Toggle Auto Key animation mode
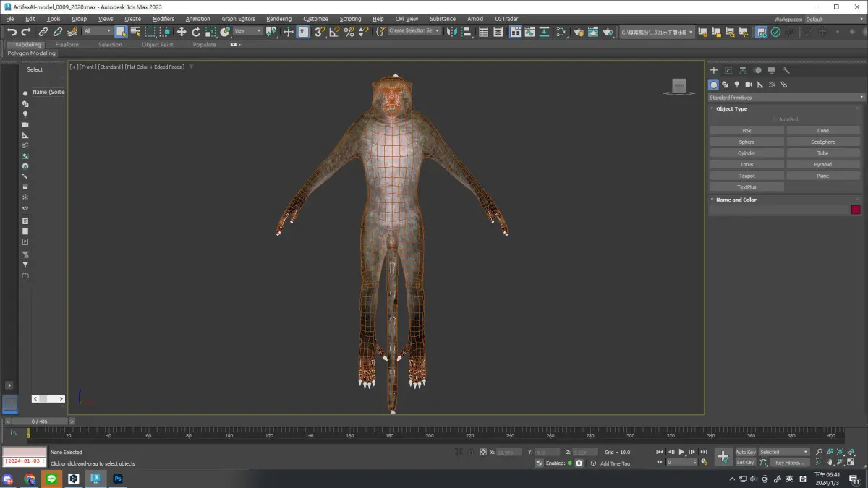Viewport: 868px width, 488px height. click(745, 452)
